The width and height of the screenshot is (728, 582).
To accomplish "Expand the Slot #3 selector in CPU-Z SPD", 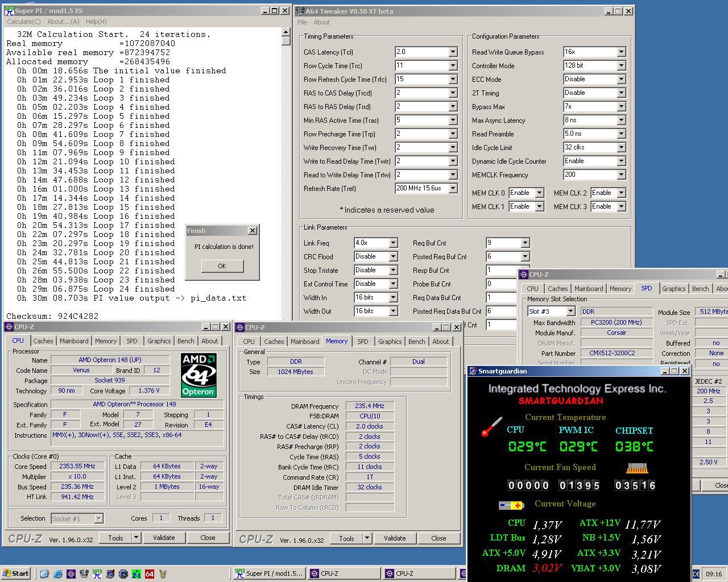I will click(x=570, y=311).
